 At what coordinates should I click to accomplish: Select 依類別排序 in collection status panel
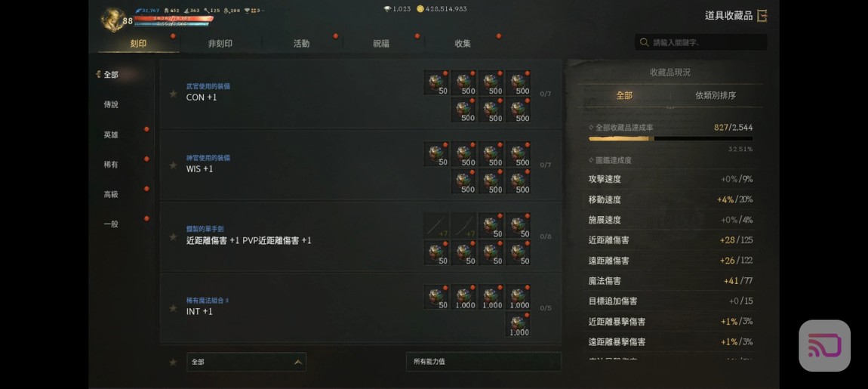716,95
